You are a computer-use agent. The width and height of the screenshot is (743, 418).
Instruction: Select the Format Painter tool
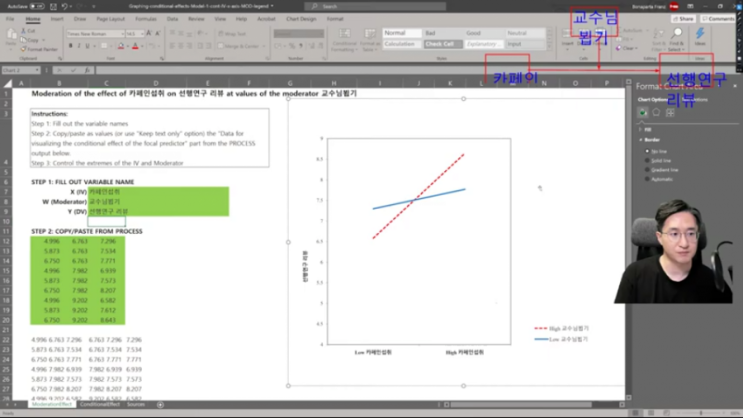coord(40,48)
